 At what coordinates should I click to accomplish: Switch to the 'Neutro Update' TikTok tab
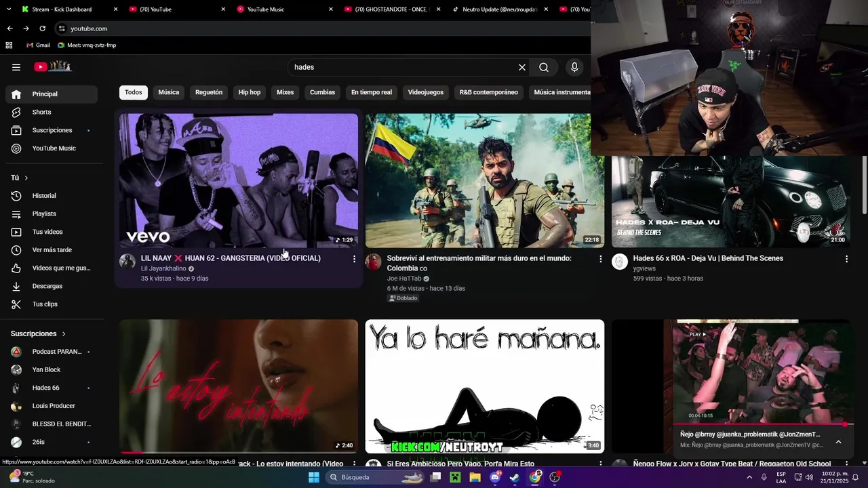coord(500,9)
